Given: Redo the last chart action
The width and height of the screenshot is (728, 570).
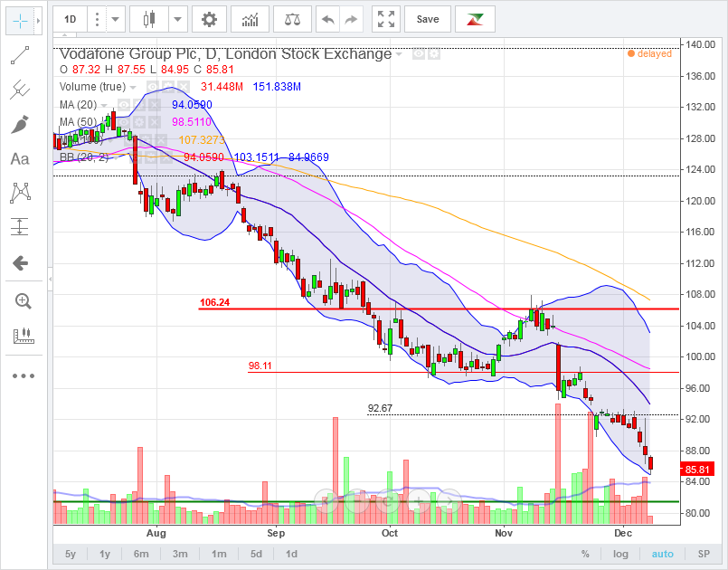Looking at the screenshot, I should 351,20.
